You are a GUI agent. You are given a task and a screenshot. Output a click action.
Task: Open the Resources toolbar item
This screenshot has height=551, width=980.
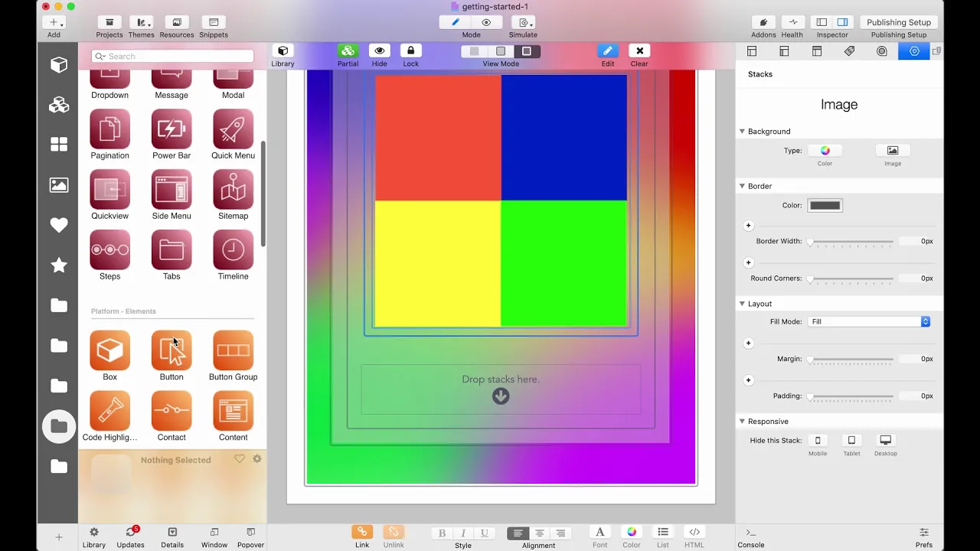177,22
